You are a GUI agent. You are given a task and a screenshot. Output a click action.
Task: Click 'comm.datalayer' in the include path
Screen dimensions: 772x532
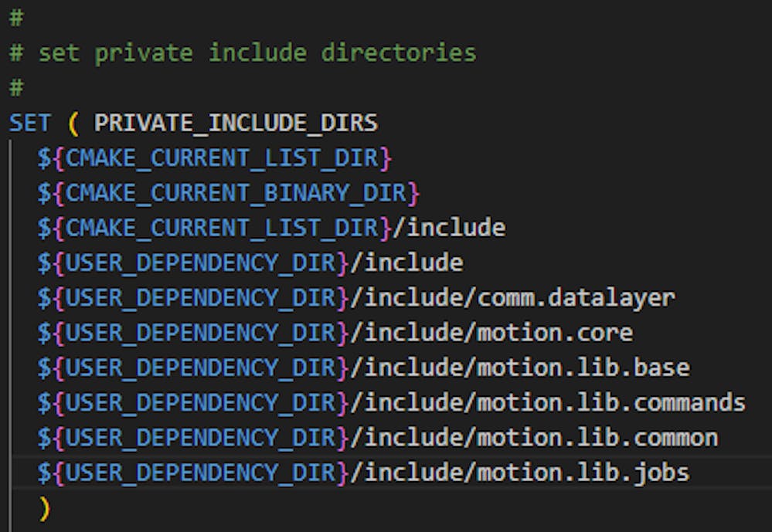(577, 297)
